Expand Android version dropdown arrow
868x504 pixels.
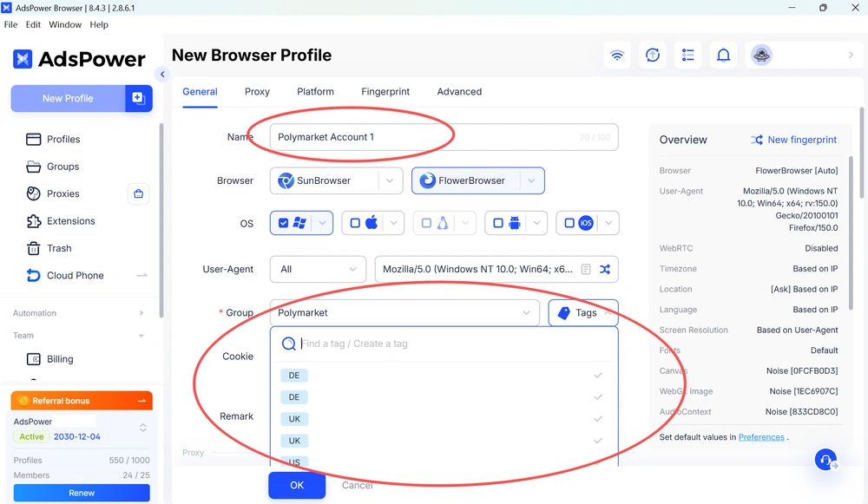click(x=536, y=223)
